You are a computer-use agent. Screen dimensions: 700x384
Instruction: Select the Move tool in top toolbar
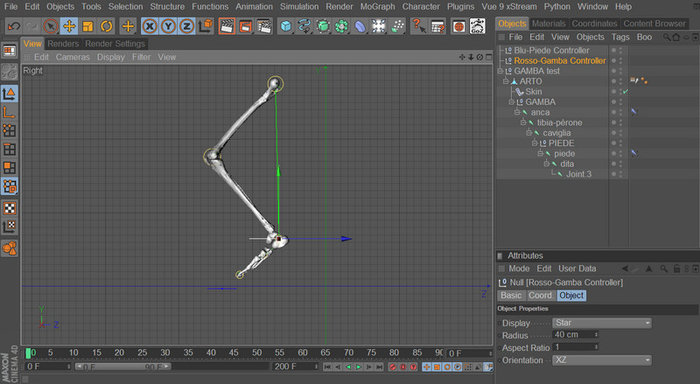(x=69, y=26)
